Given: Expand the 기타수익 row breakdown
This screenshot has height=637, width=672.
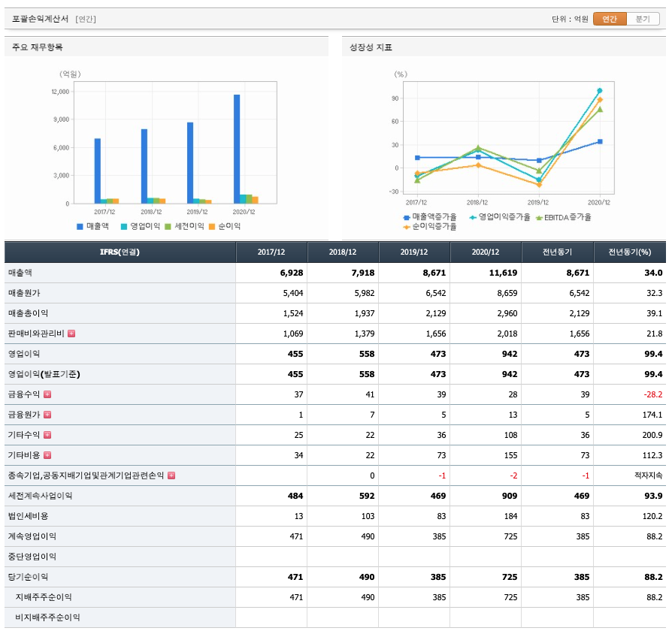Looking at the screenshot, I should [47, 435].
